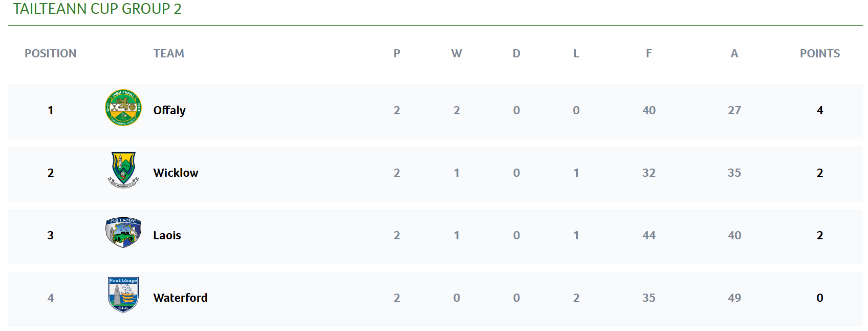The width and height of the screenshot is (868, 331).
Task: Click position number 1 in Offaly row
Action: [x=50, y=110]
